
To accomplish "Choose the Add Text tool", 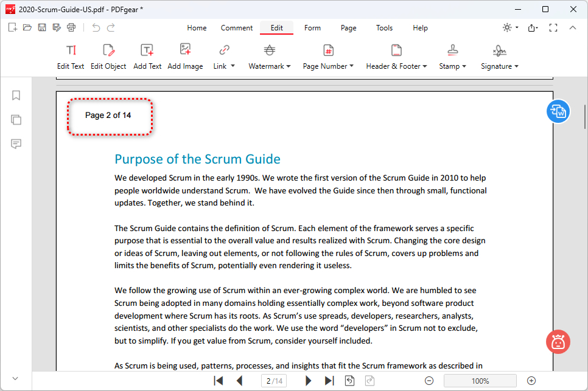I will [147, 56].
